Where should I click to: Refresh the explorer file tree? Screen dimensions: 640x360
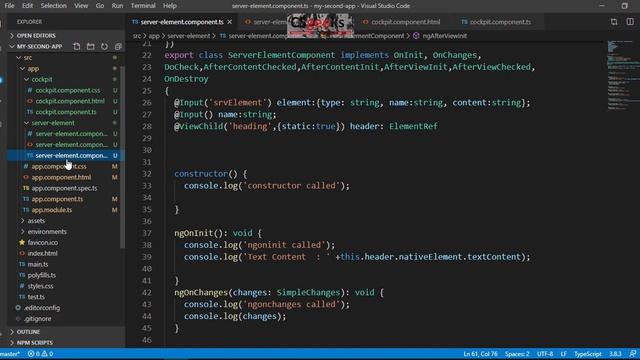(x=104, y=47)
